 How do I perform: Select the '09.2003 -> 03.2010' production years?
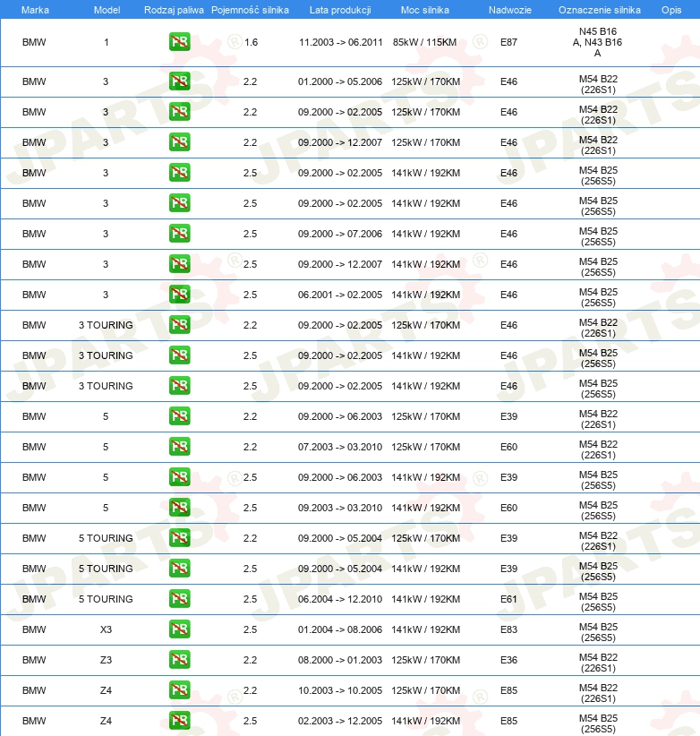point(340,508)
